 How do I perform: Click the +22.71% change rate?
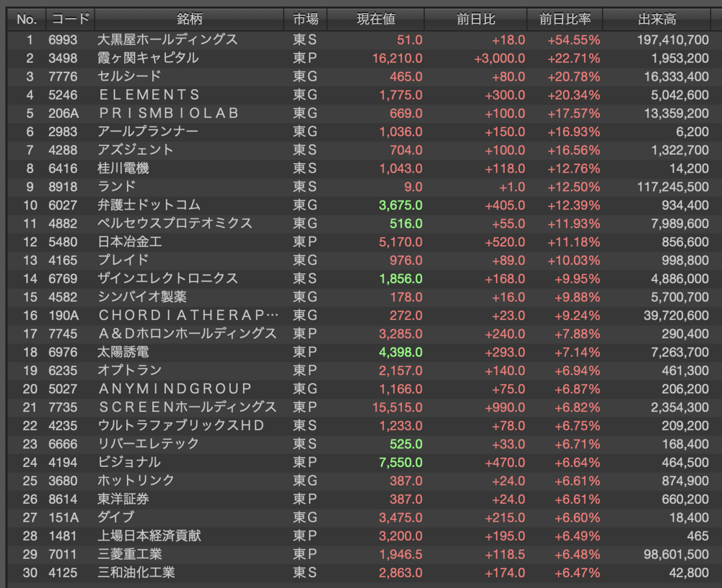click(x=573, y=58)
